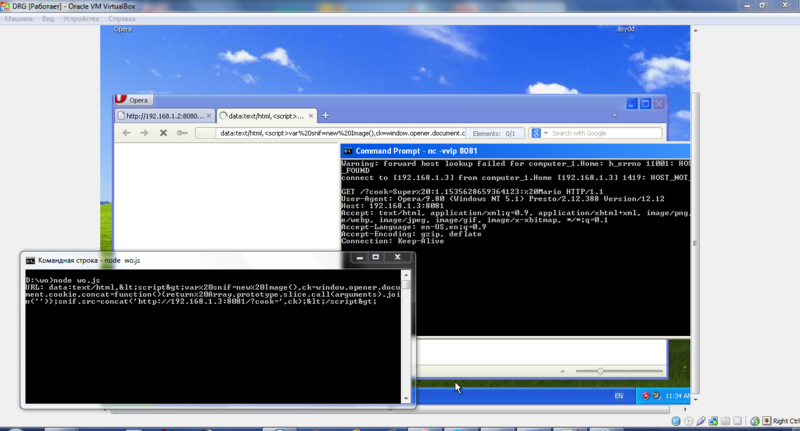Click node console scrollbar down arrow
This screenshot has width=800, height=431.
coord(406,398)
